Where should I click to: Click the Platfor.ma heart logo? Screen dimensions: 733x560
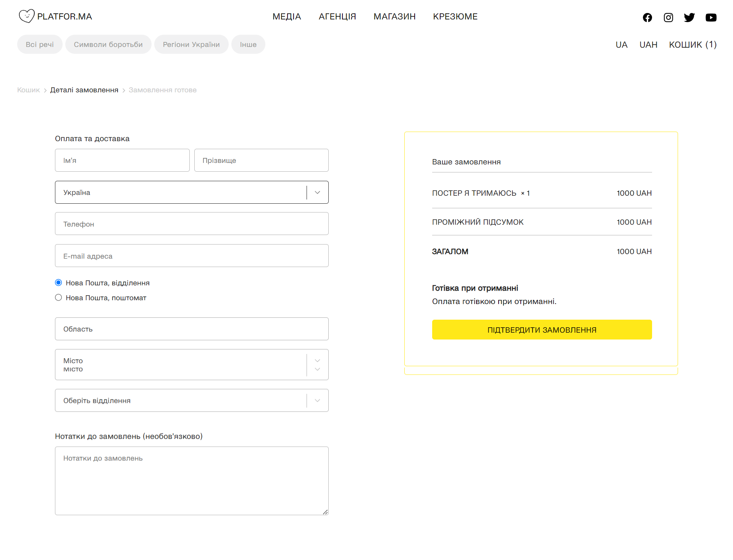(x=27, y=16)
